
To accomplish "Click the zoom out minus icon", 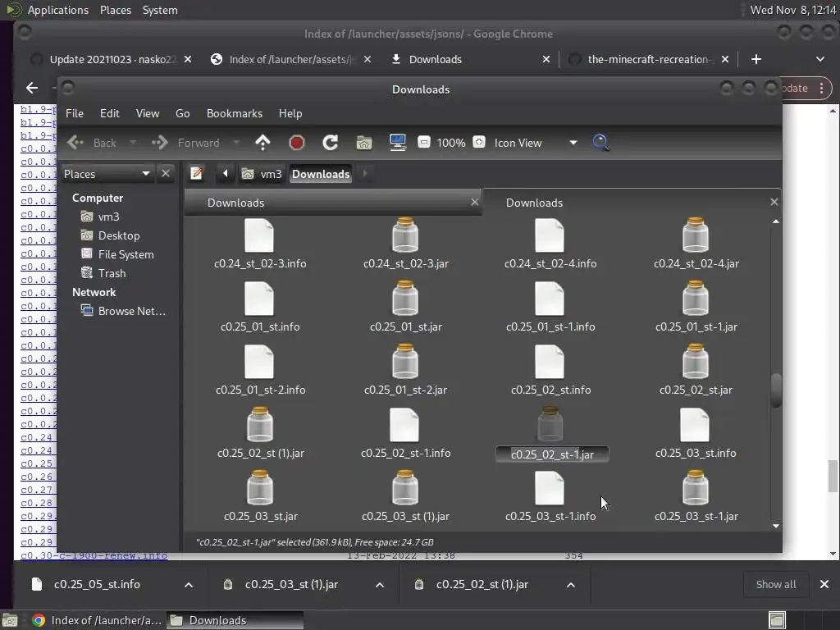I will (424, 142).
